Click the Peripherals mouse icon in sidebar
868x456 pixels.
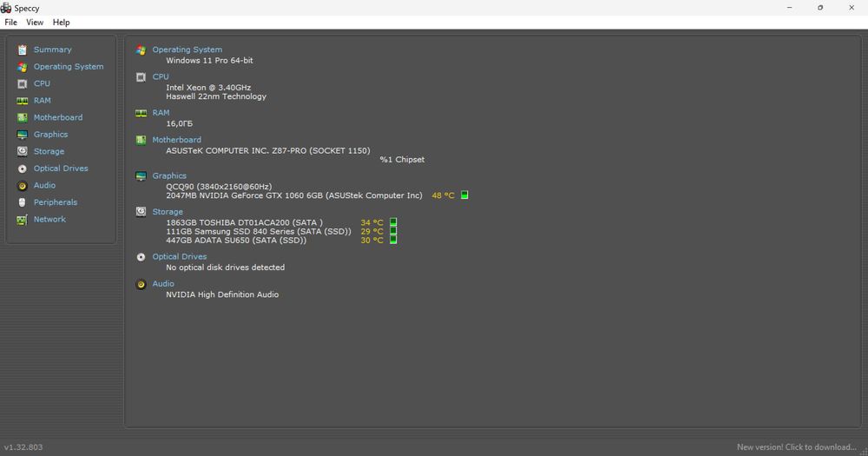(x=23, y=202)
